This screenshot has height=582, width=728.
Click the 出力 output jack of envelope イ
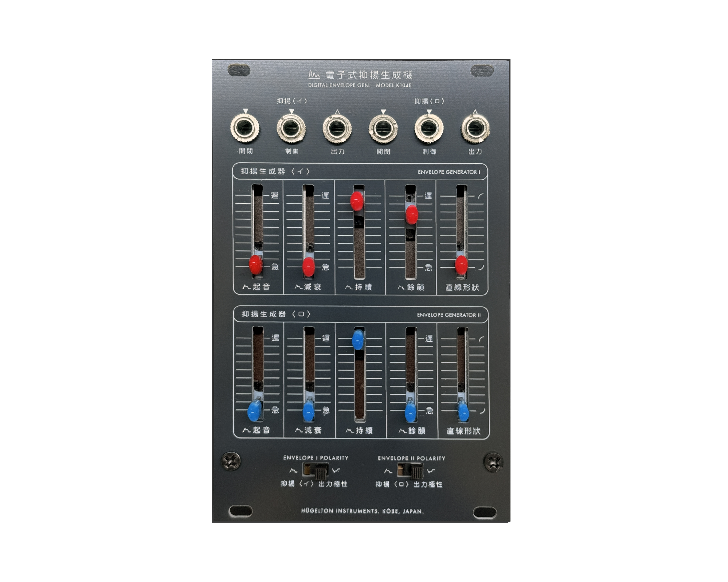337,128
